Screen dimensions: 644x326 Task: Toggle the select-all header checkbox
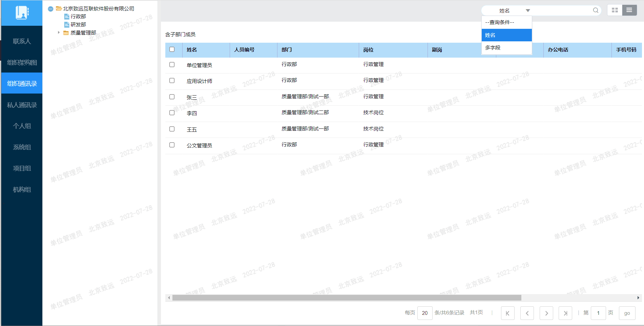(172, 49)
